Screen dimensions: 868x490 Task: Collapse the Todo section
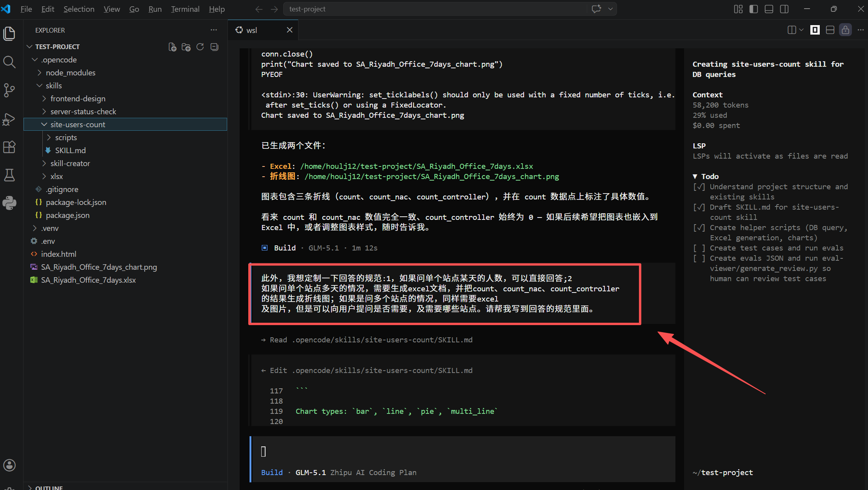695,177
